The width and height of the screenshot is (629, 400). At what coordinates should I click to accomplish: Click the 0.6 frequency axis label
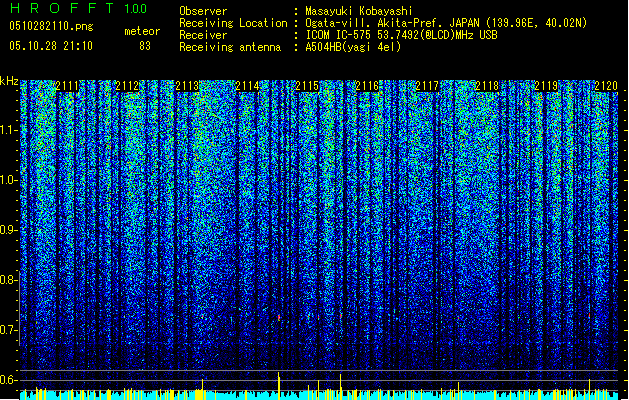point(9,380)
